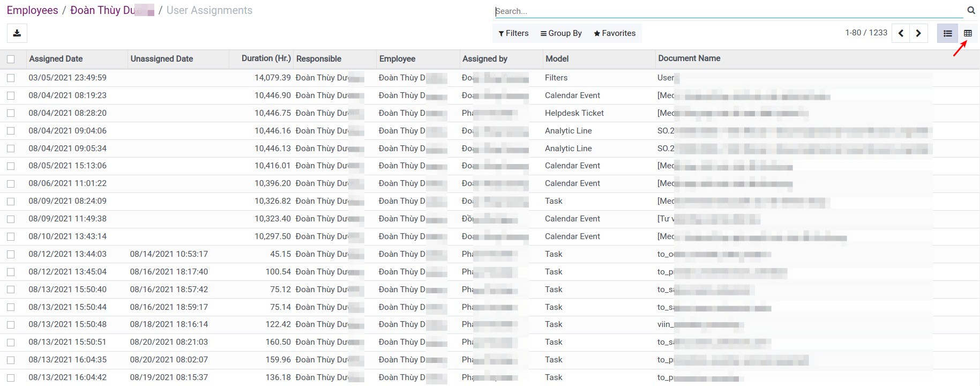Switch to pivot table view
This screenshot has width=980, height=386.
tap(968, 33)
